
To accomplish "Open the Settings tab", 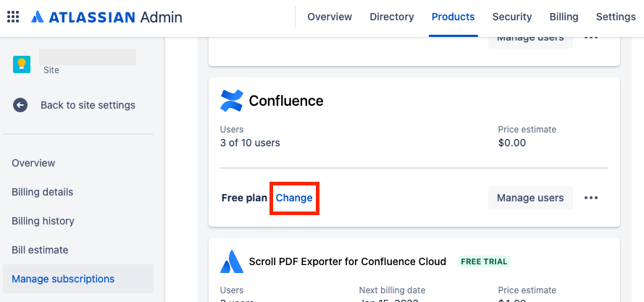I will tap(616, 17).
